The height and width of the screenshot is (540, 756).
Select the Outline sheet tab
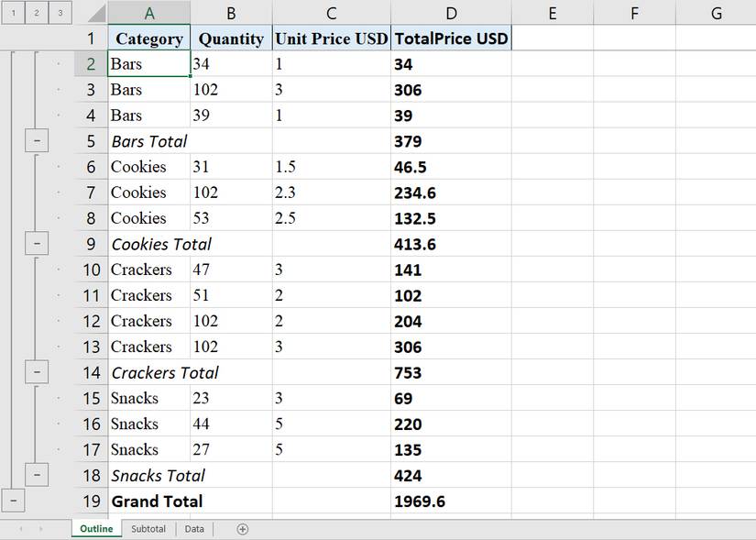coord(96,529)
